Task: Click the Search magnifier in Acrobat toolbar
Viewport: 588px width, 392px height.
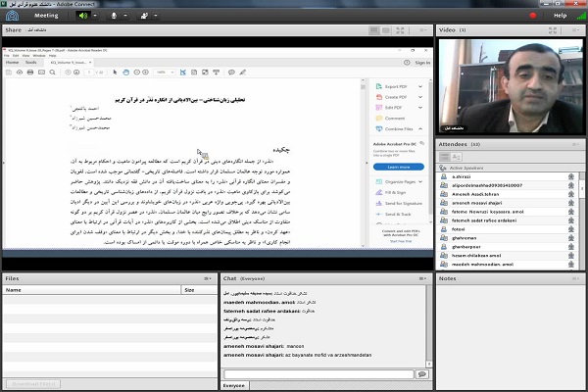Action: tap(53, 73)
